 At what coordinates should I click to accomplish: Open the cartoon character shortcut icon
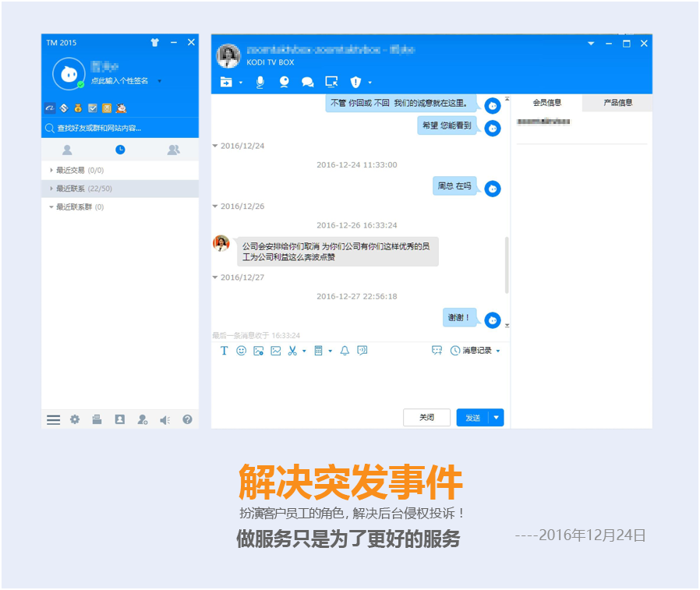tap(121, 108)
